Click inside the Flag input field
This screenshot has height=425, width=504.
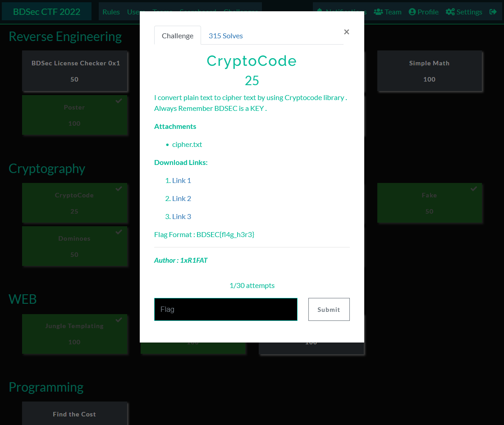tap(225, 309)
